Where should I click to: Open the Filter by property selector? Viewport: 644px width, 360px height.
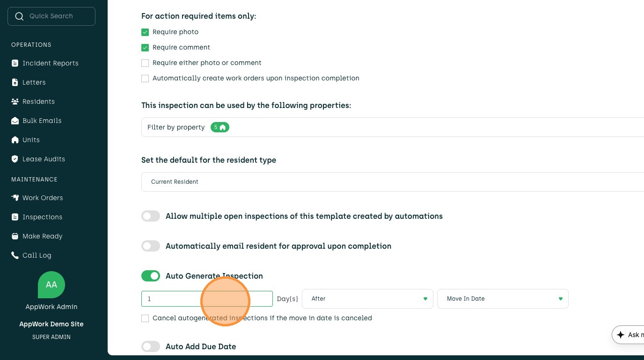point(392,127)
